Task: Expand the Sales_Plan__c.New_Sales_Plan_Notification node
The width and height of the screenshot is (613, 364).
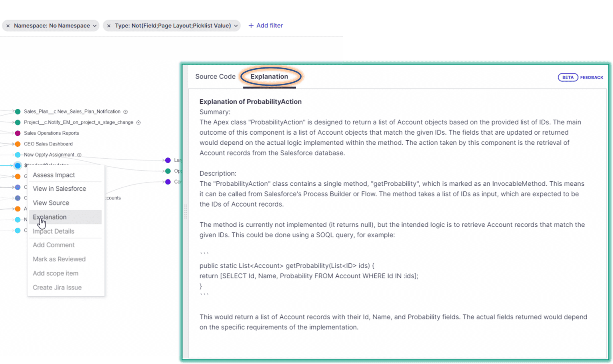Action: (125, 112)
